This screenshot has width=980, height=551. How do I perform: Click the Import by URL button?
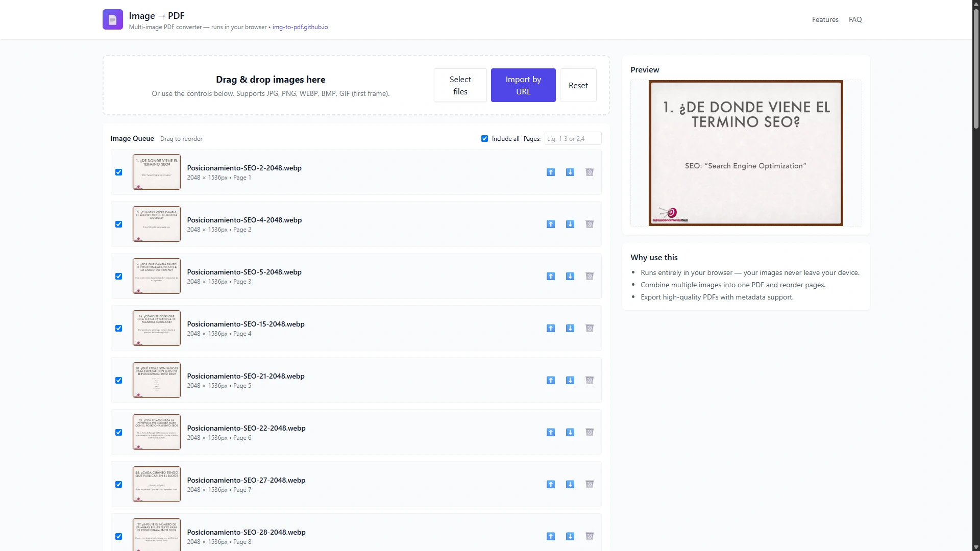click(x=523, y=85)
